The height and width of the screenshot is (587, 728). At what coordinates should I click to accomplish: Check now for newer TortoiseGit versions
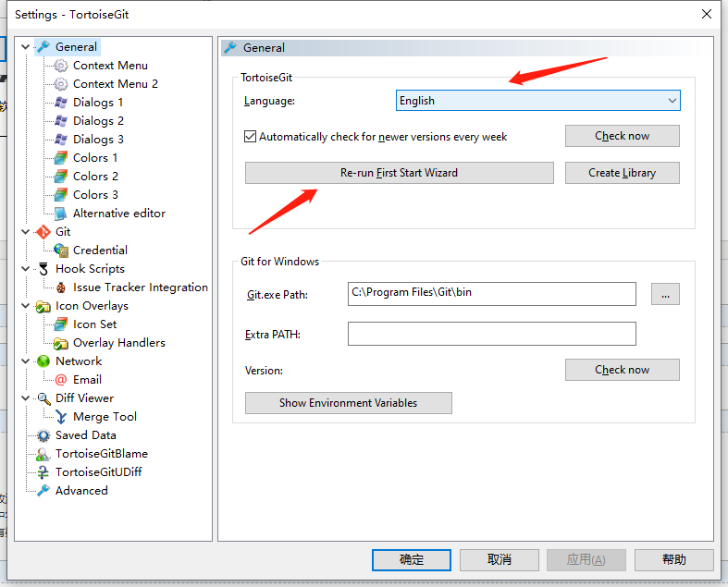click(623, 136)
